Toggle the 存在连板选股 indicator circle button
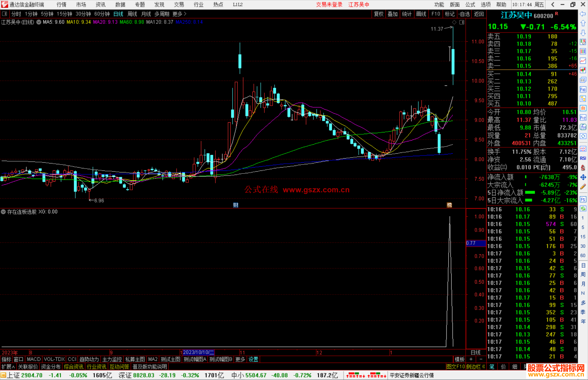 [x=3, y=212]
